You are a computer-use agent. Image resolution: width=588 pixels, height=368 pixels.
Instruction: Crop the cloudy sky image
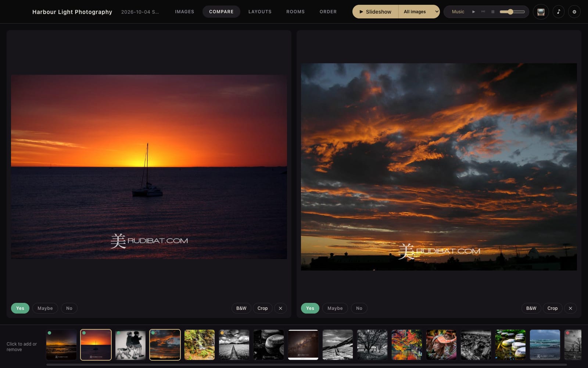coord(552,308)
